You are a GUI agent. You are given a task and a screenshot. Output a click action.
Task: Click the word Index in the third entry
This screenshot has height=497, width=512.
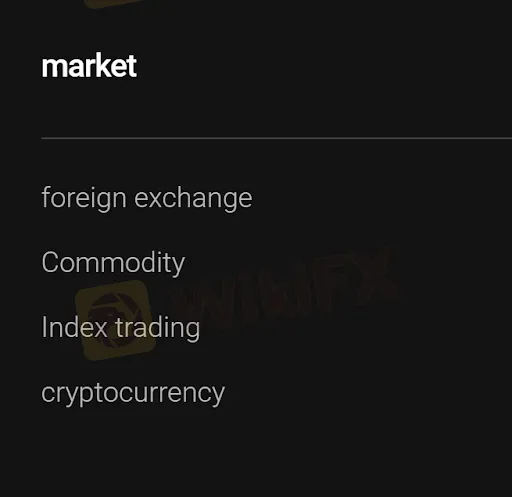(x=74, y=327)
